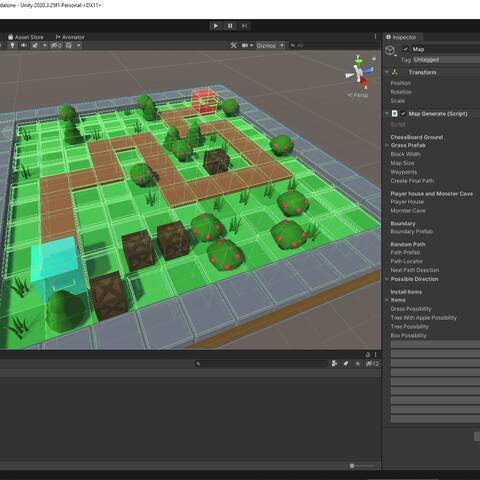The image size is (480, 480).
Task: Open the Asset Store tab
Action: point(26,37)
